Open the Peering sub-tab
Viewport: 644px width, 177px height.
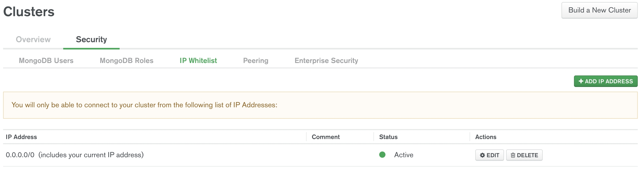click(x=255, y=60)
